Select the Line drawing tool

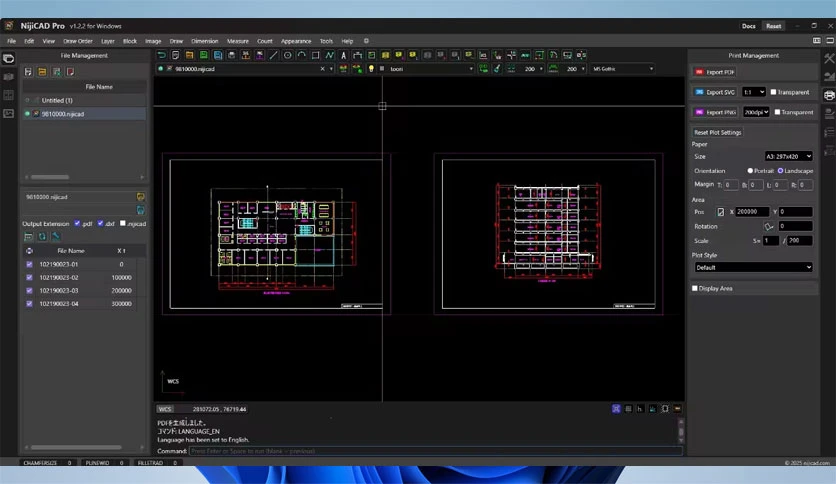click(274, 55)
